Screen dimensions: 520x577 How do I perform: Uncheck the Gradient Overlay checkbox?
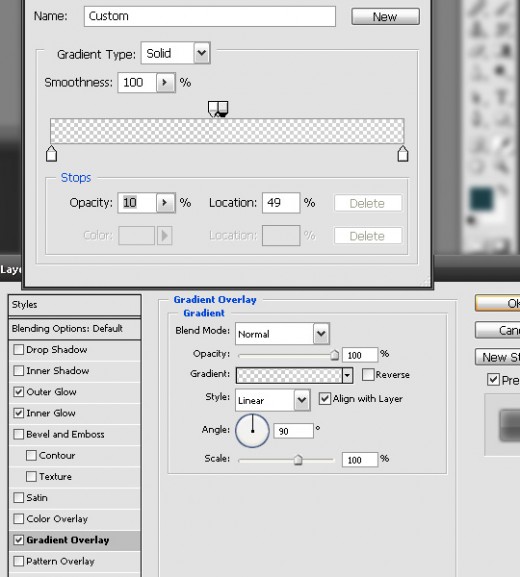tap(18, 540)
